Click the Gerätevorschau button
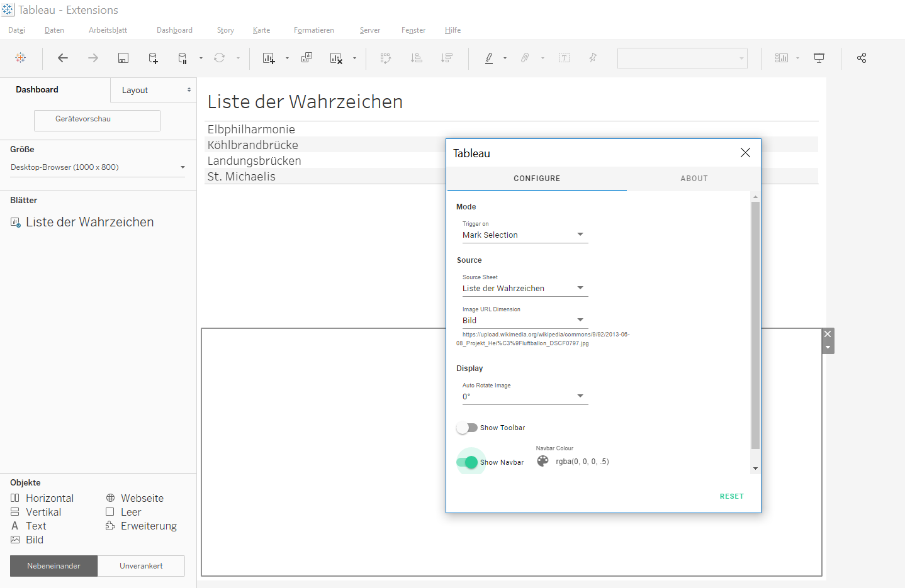905x588 pixels. point(97,120)
